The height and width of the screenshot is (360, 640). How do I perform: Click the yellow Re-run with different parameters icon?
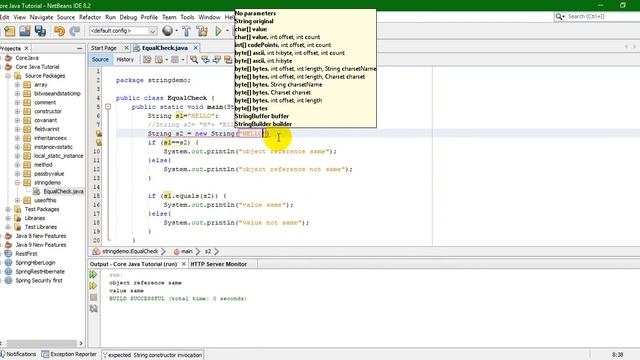tap(93, 286)
